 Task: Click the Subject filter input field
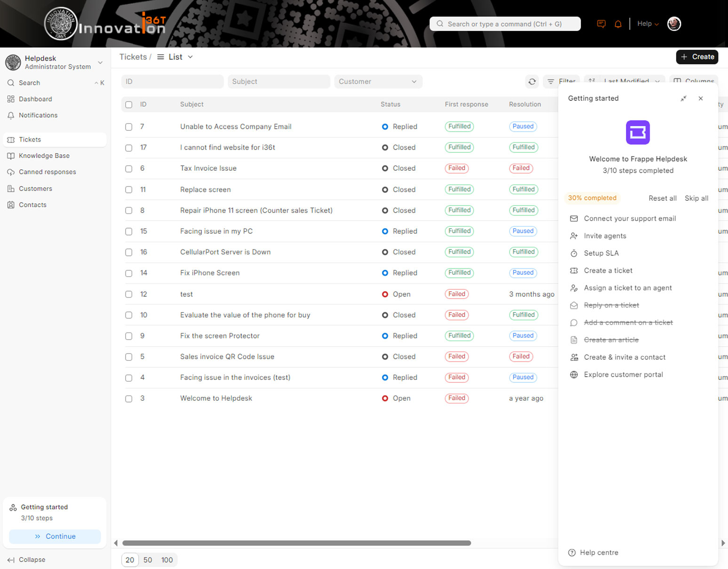278,81
